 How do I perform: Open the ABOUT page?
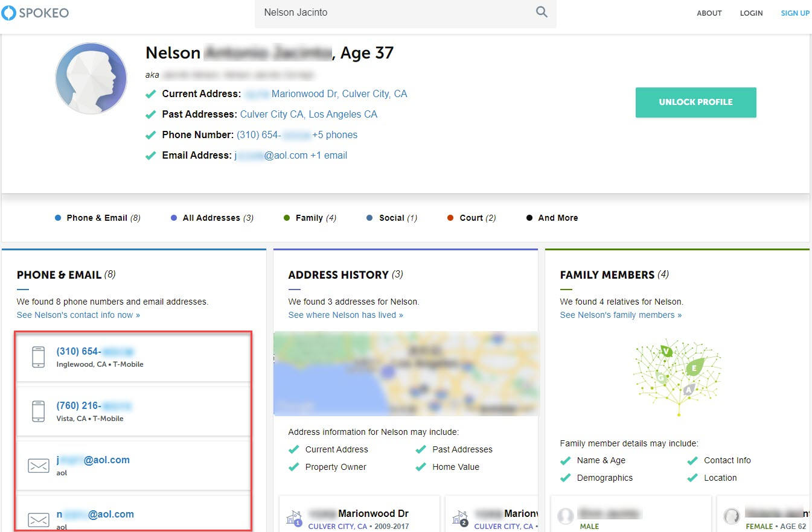[709, 13]
